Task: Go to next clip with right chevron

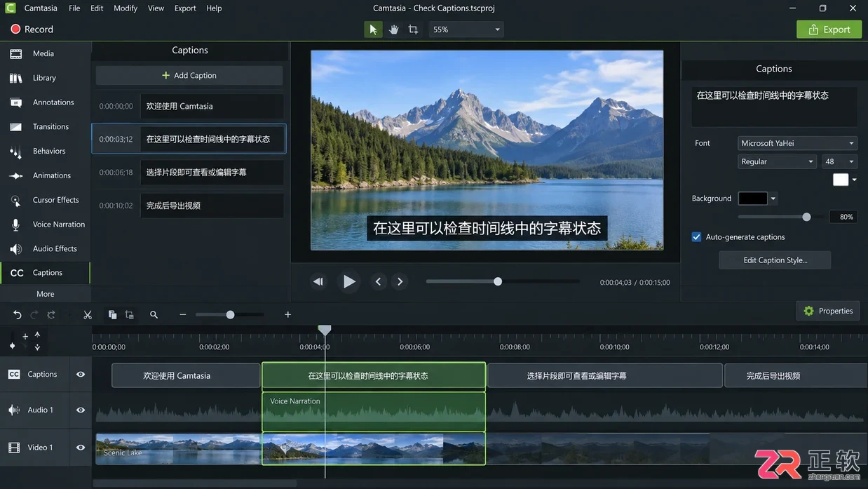Action: point(400,281)
